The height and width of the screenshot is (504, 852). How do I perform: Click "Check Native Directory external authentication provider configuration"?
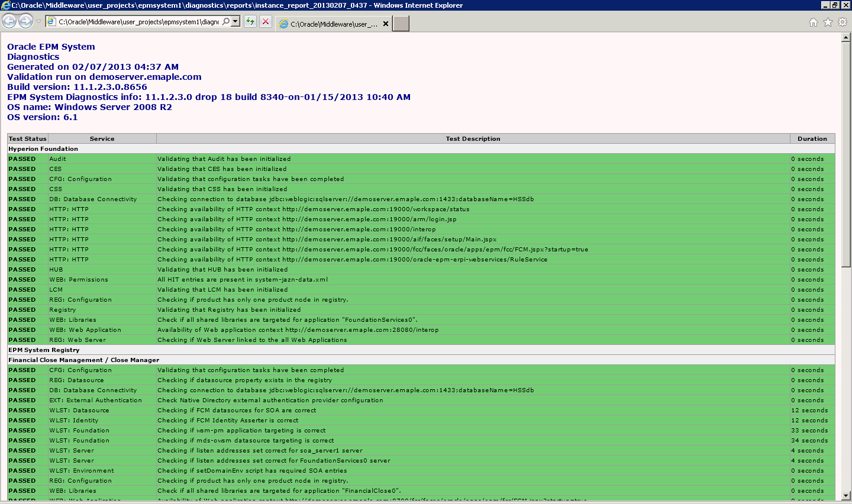270,400
